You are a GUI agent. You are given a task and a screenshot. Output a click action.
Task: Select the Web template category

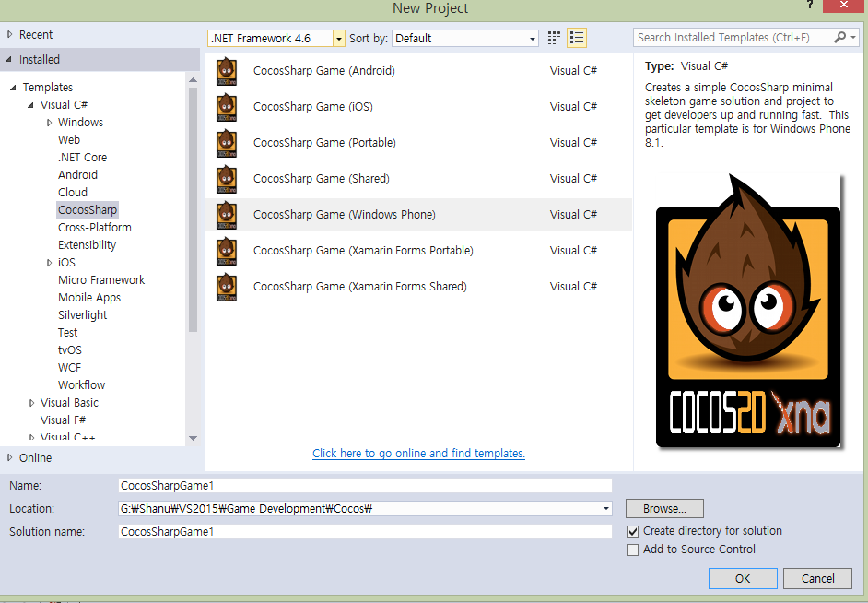[68, 139]
